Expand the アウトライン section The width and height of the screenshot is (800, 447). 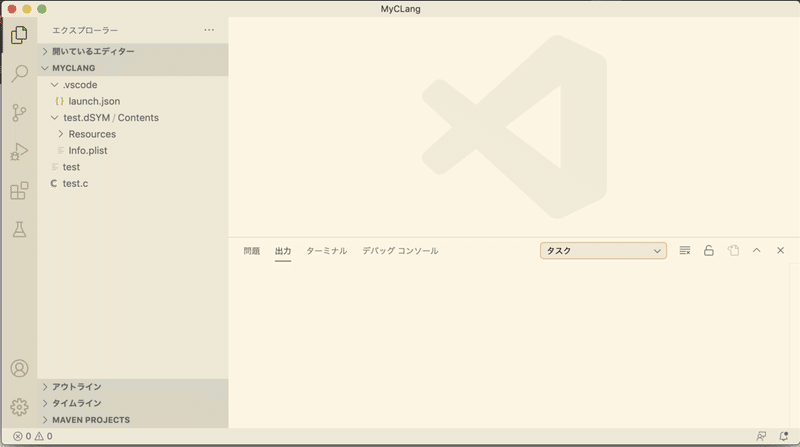[133, 387]
